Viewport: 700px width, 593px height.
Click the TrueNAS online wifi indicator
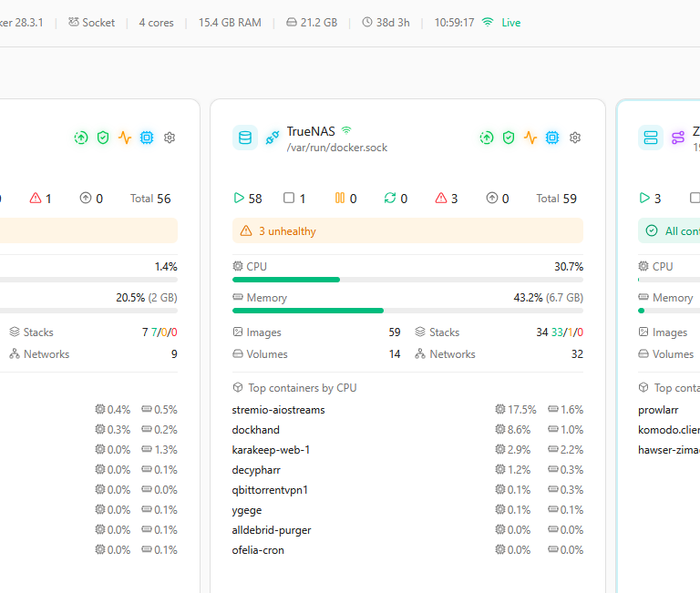[x=346, y=131]
